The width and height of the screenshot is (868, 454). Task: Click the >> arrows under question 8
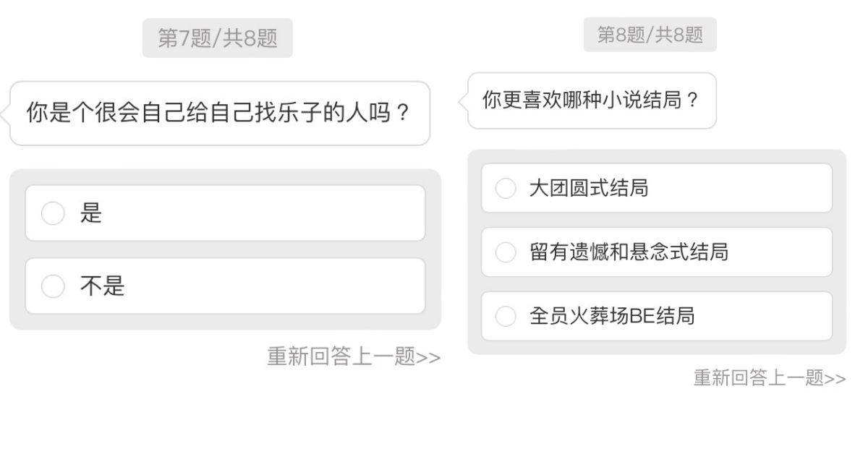pyautogui.click(x=835, y=378)
